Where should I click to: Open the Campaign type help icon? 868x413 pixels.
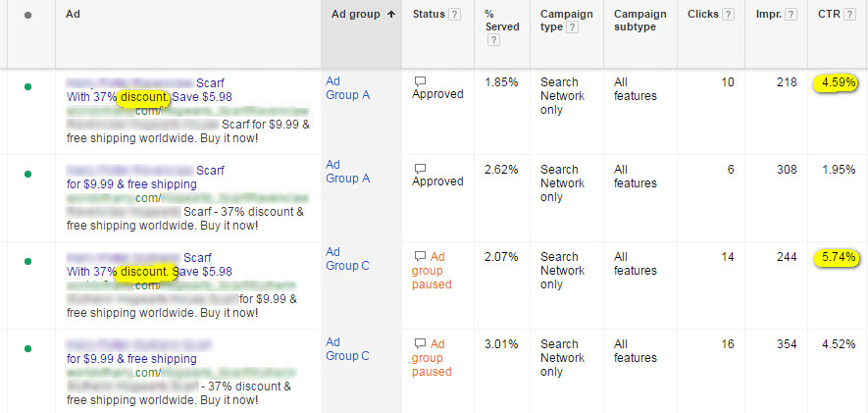tap(573, 27)
